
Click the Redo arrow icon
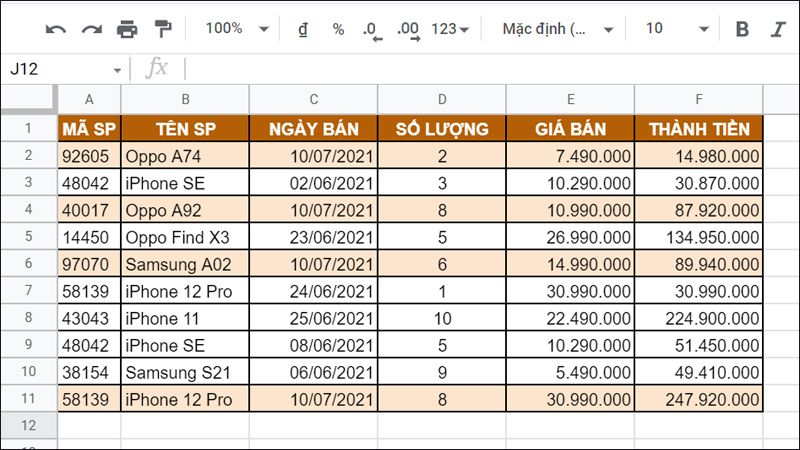(x=91, y=29)
